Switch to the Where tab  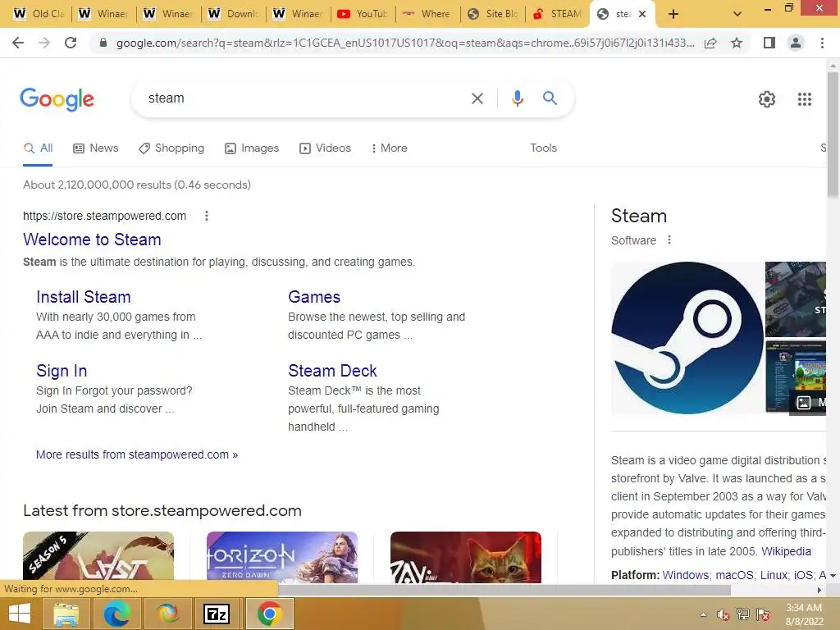click(x=427, y=14)
